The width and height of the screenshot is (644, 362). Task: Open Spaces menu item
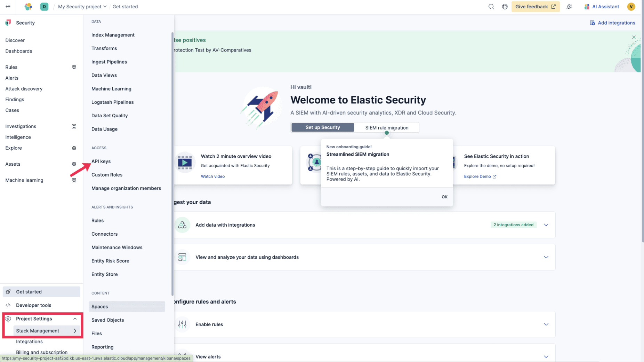[x=127, y=307]
